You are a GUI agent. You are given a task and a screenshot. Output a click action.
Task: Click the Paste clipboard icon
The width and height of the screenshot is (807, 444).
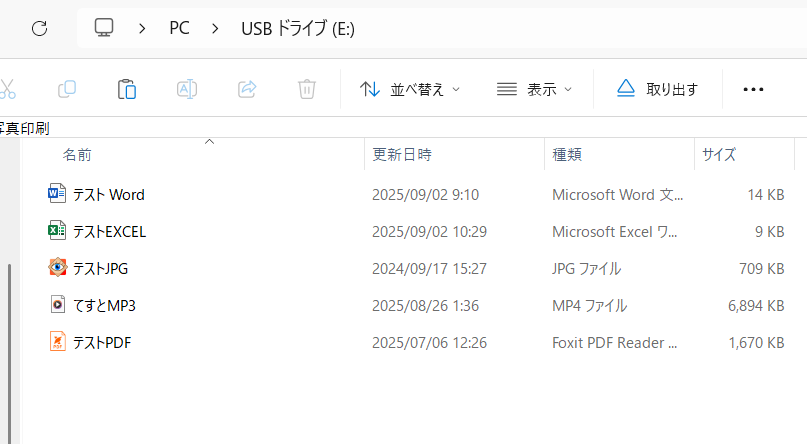[126, 89]
